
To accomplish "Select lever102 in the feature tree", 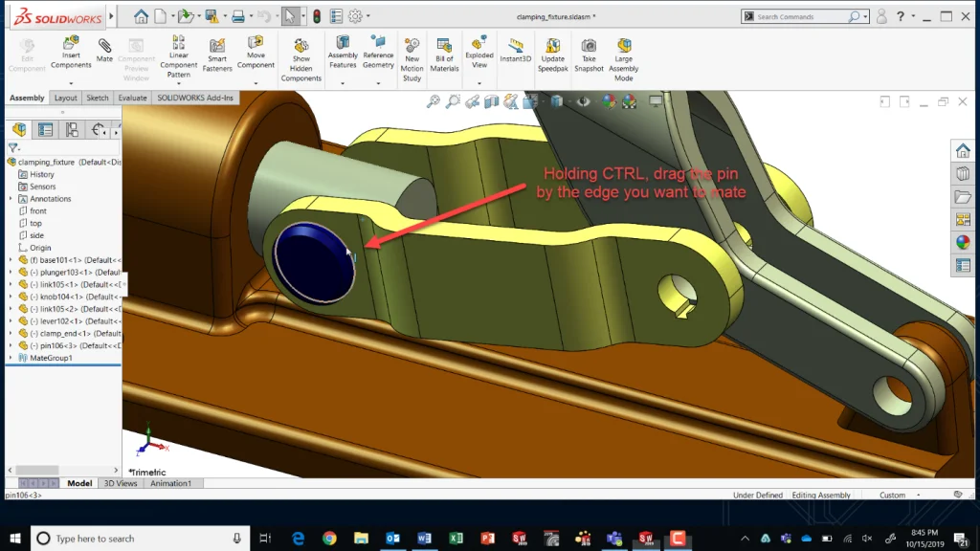I will pyautogui.click(x=57, y=321).
